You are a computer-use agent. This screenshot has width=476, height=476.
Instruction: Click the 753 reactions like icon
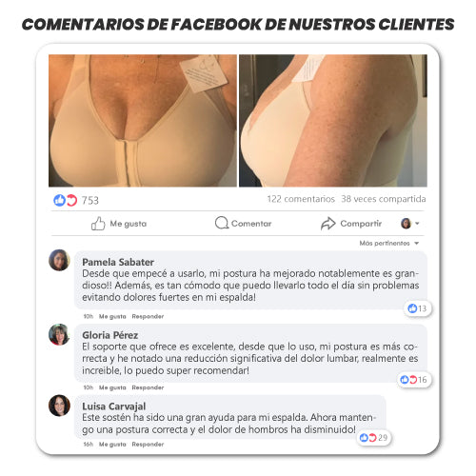pos(59,200)
